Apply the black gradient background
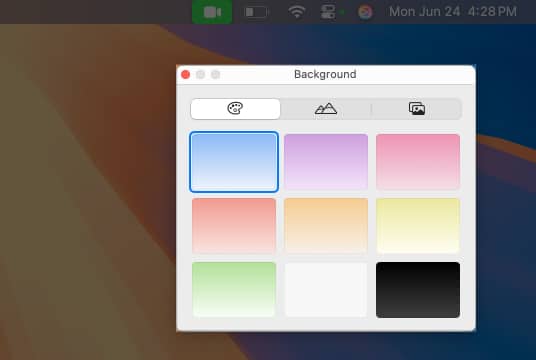 pyautogui.click(x=418, y=290)
